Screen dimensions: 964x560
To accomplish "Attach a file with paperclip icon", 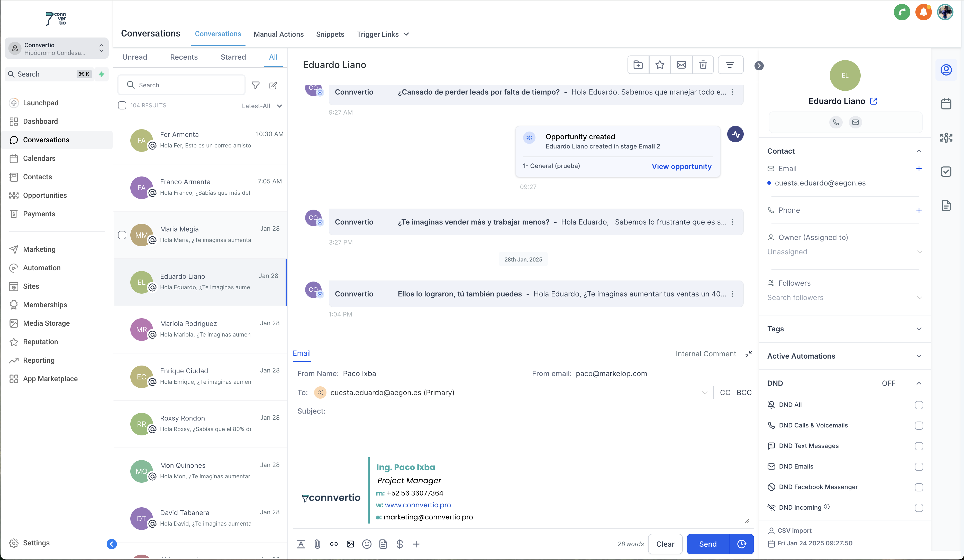I will tap(317, 544).
